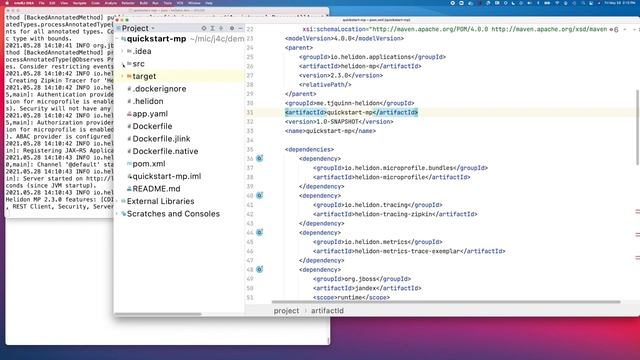
Task: Click the dependency gutter icon on line 40
Action: (259, 196)
